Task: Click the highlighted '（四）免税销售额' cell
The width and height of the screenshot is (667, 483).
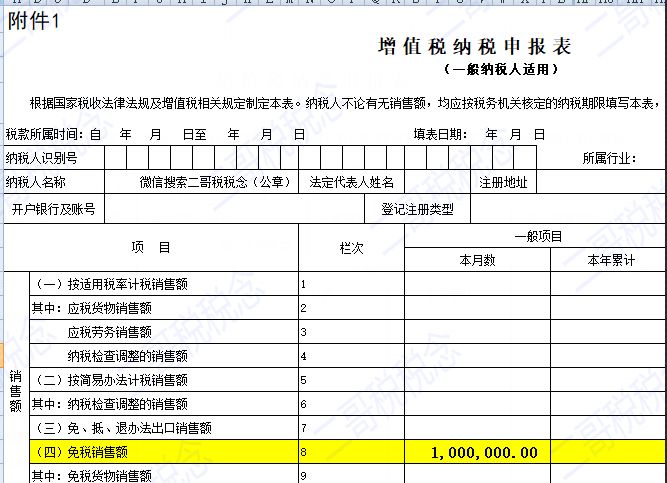Action: pyautogui.click(x=164, y=452)
